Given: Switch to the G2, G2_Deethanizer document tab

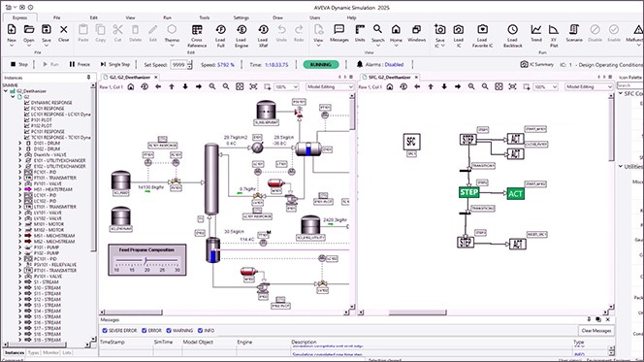Looking at the screenshot, I should (130, 78).
